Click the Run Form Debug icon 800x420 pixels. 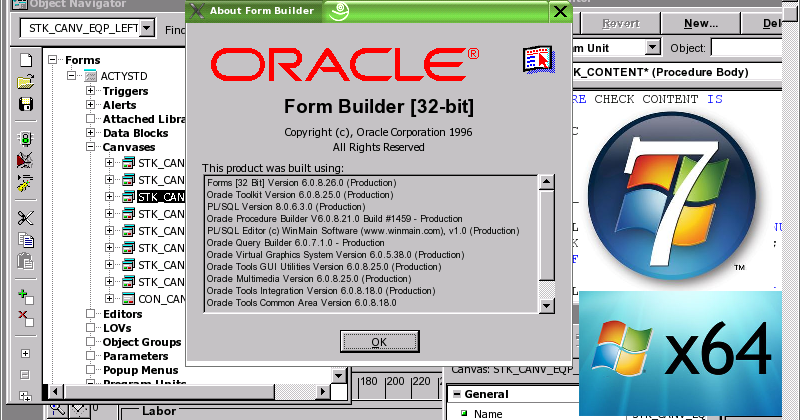[25, 183]
